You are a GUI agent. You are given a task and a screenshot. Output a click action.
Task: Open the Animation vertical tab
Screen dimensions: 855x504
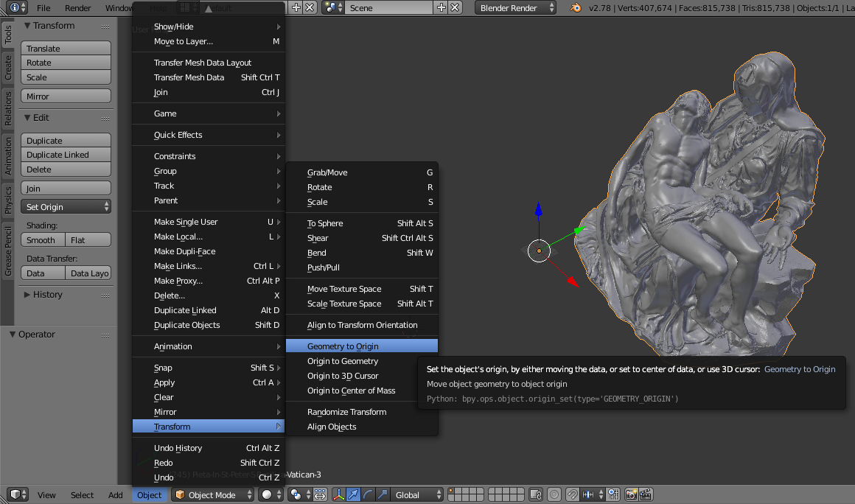(7, 155)
